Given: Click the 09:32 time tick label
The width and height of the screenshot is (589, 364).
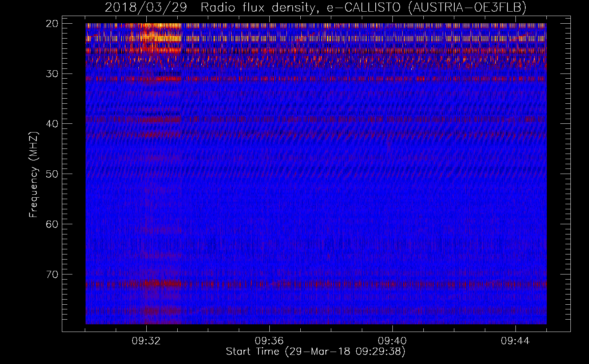Looking at the screenshot, I should 146,341.
